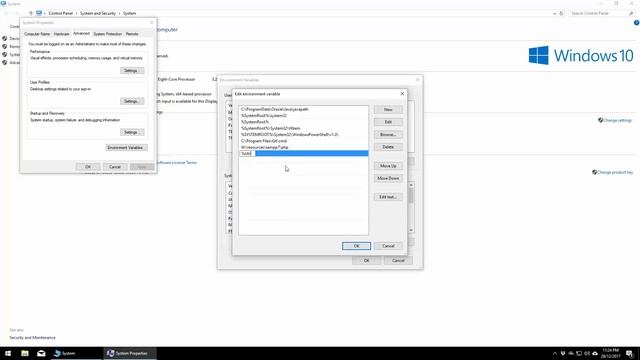Show hidden tray icons chevron

click(554, 353)
